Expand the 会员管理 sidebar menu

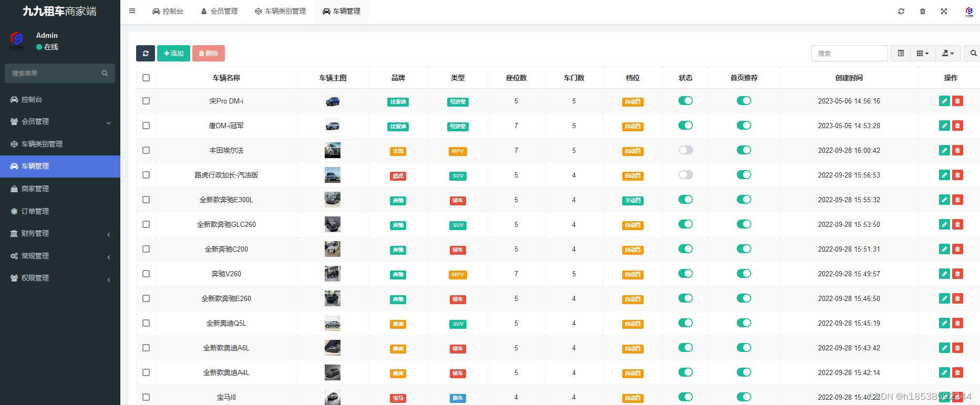tap(60, 121)
